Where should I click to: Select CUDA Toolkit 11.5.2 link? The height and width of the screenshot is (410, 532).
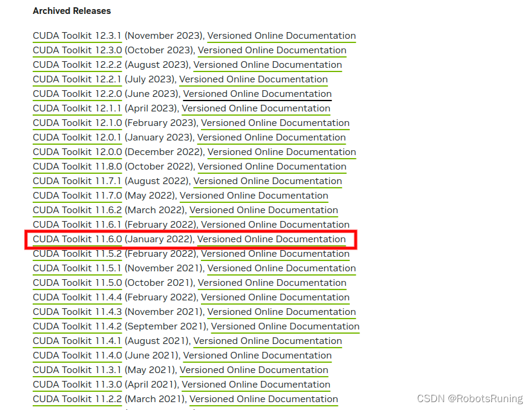[x=77, y=254]
